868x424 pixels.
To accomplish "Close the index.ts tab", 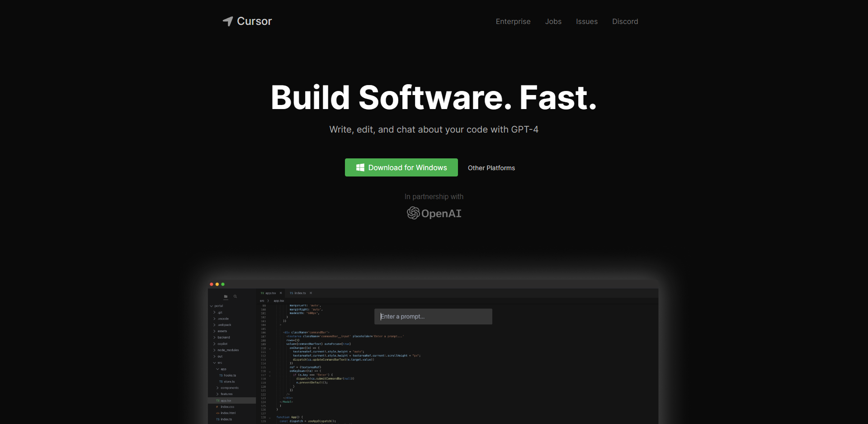I will (x=311, y=293).
